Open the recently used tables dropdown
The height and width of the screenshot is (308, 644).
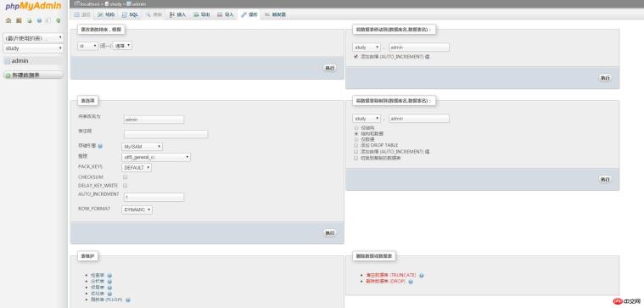pyautogui.click(x=33, y=38)
